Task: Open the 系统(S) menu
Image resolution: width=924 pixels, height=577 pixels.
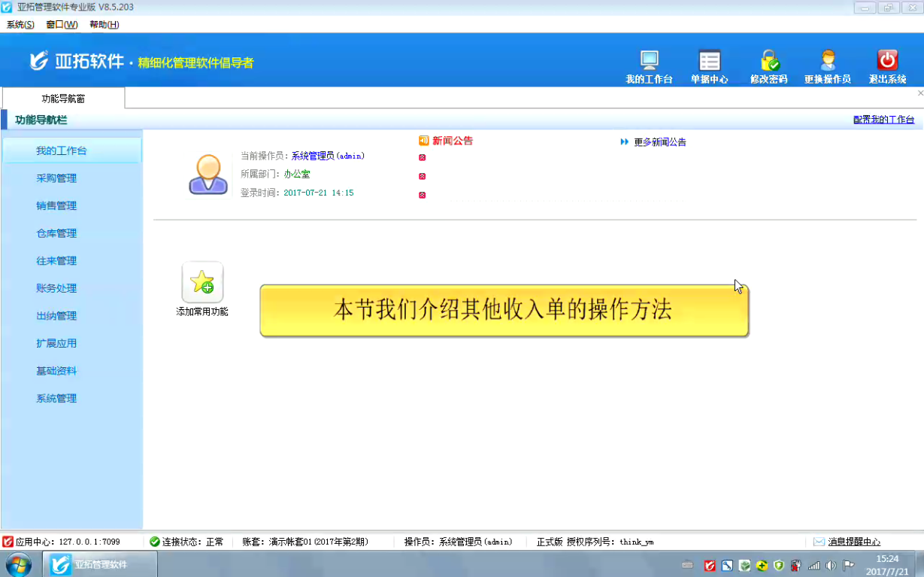Action: pos(20,25)
